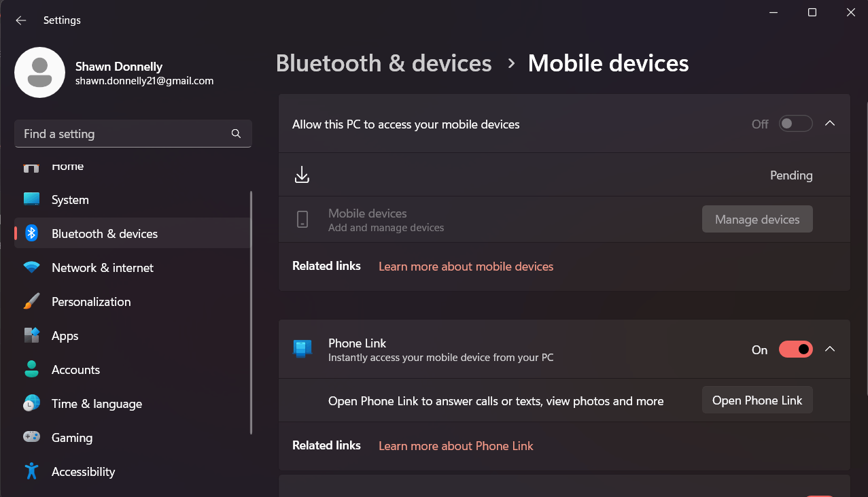Click in the Find a setting search box
868x497 pixels.
(133, 133)
